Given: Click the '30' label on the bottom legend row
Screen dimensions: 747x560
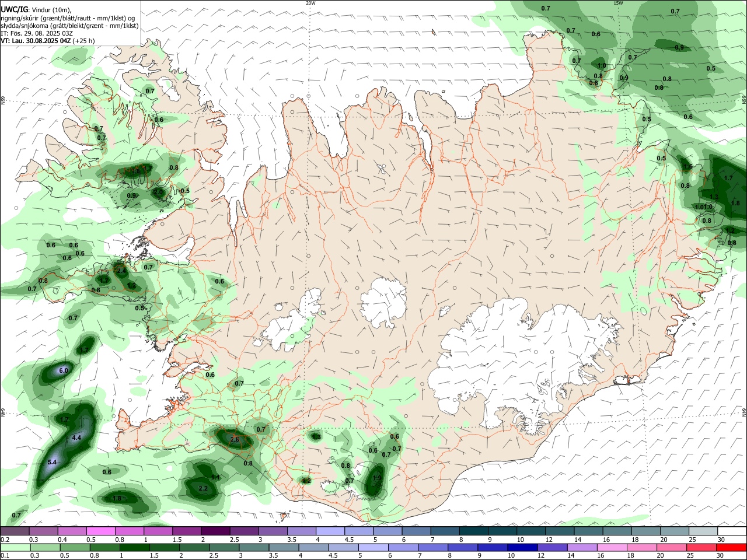Looking at the screenshot, I should pos(720,556).
